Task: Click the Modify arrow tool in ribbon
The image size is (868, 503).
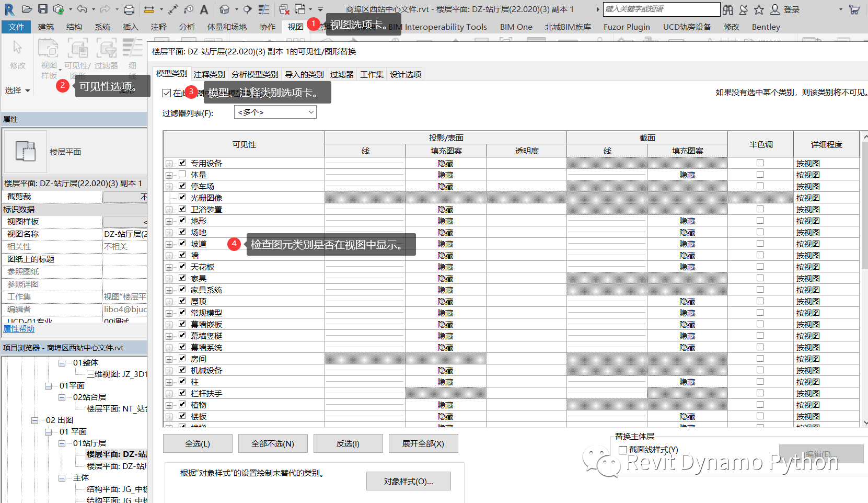Action: (17, 54)
